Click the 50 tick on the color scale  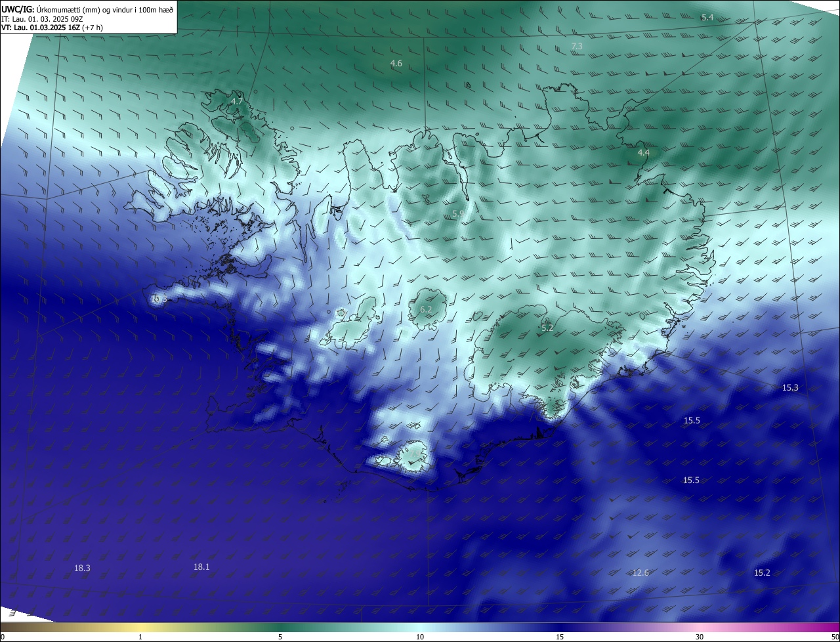tap(835, 637)
